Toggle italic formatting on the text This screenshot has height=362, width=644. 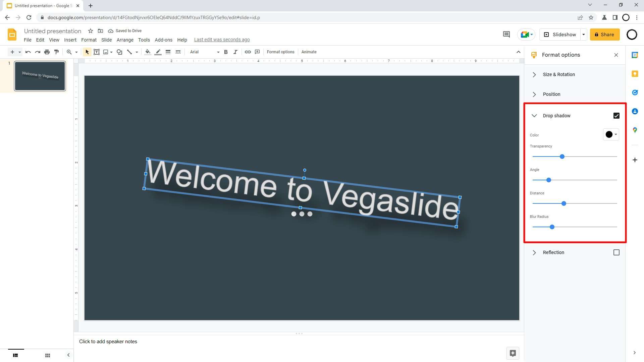tap(235, 52)
